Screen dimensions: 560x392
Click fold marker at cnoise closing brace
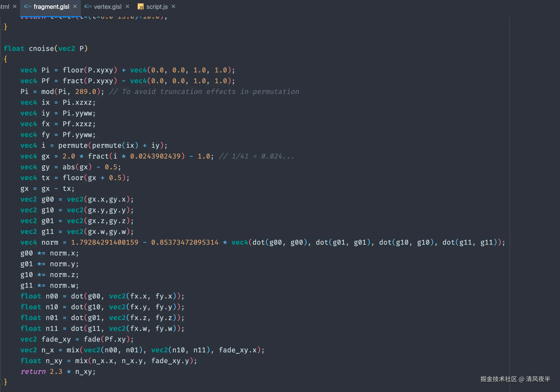[1, 382]
